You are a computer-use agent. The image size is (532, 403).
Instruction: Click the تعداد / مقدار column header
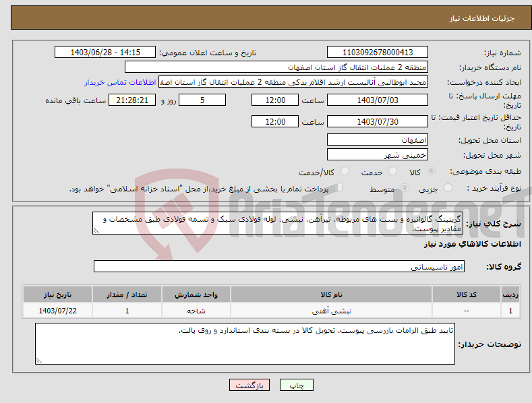tap(127, 294)
